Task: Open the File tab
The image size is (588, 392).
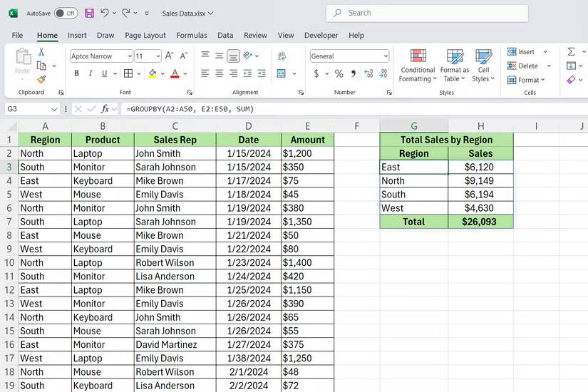Action: pos(17,35)
